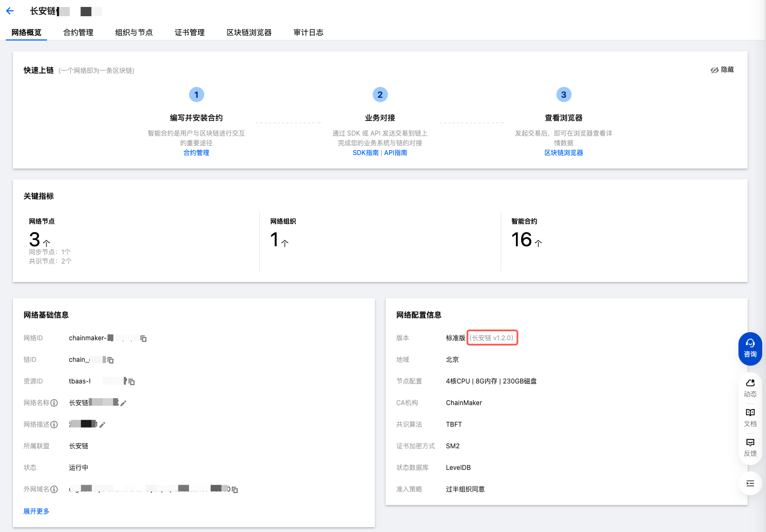Switch to the 区块链浏览器 tab
766x532 pixels.
tap(249, 32)
